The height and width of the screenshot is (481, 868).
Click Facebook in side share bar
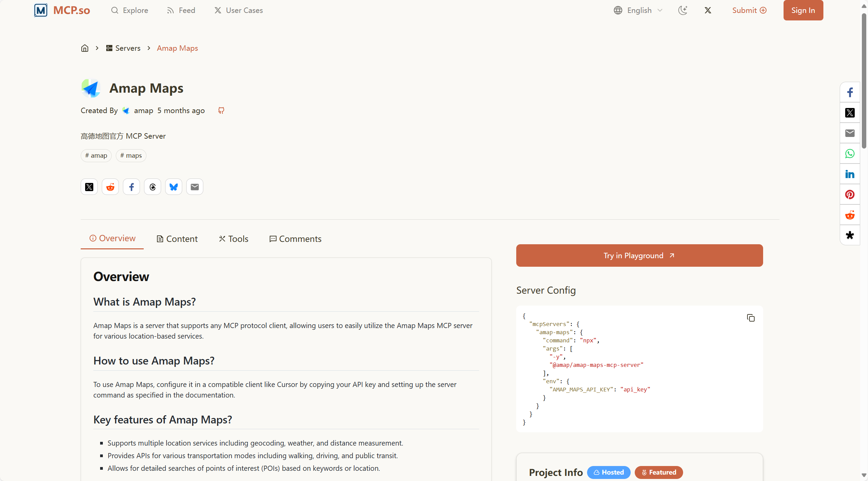(850, 92)
